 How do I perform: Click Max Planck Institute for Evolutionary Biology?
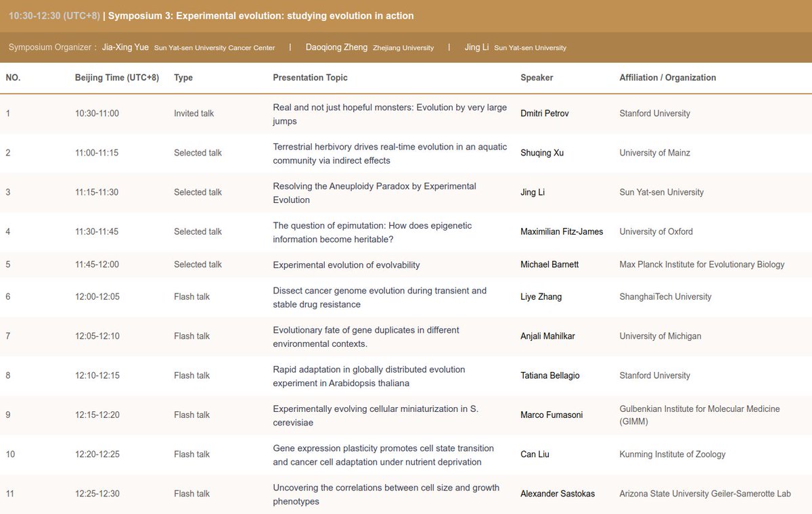(702, 264)
